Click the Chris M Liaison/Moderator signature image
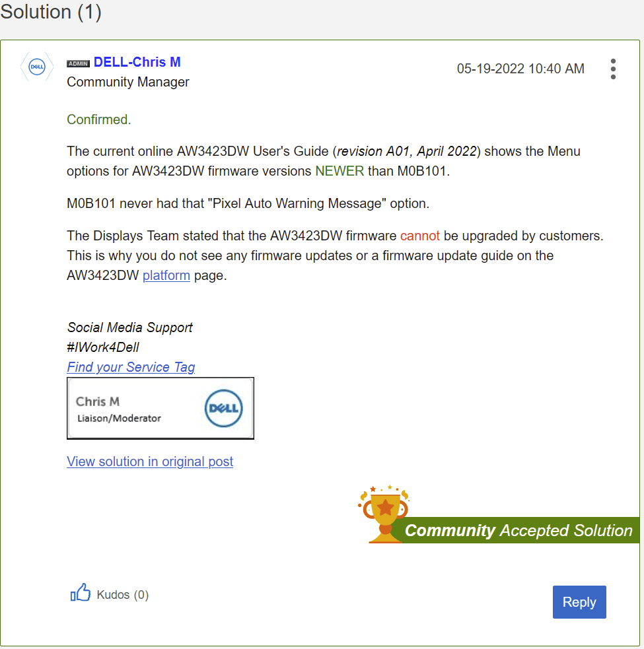The width and height of the screenshot is (644, 649). tap(161, 408)
